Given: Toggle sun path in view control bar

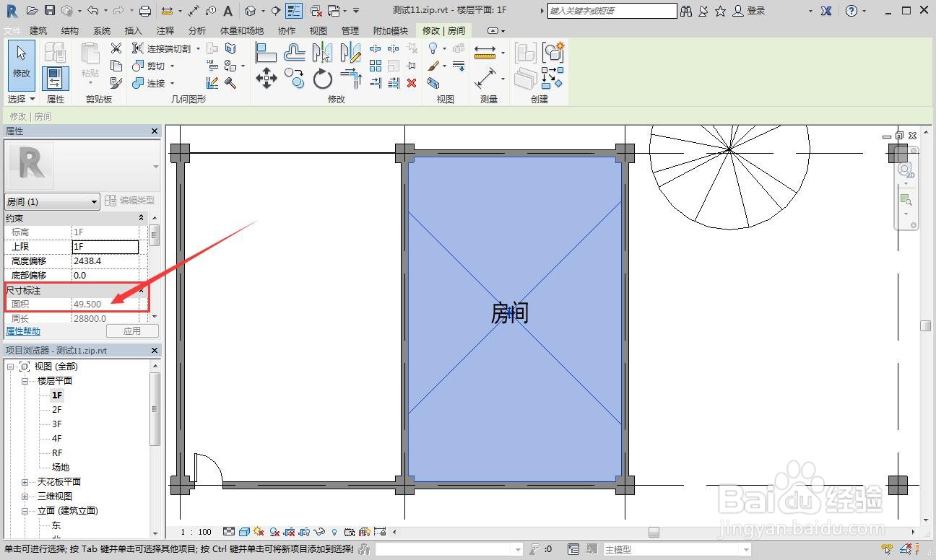Looking at the screenshot, I should pyautogui.click(x=259, y=532).
